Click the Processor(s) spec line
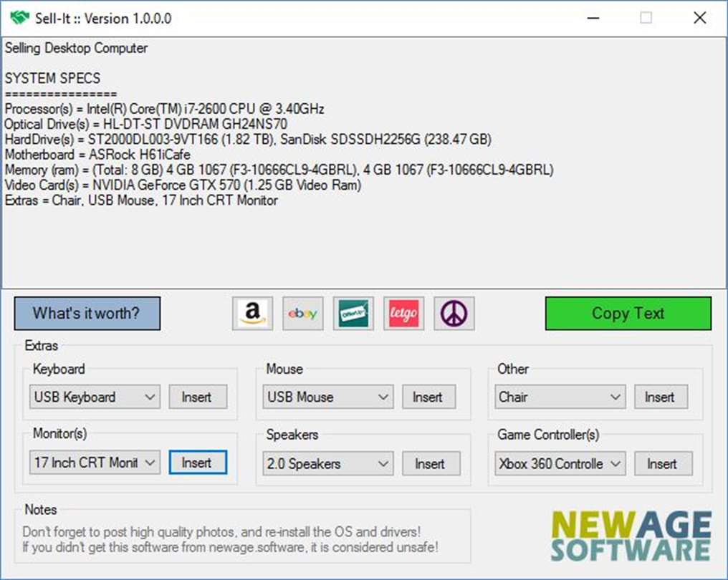 pos(164,109)
